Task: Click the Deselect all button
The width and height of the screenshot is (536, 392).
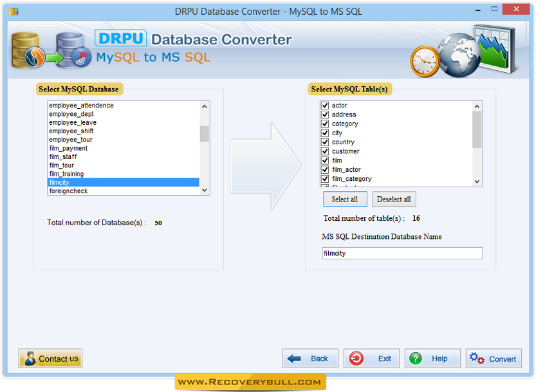Action: 394,199
